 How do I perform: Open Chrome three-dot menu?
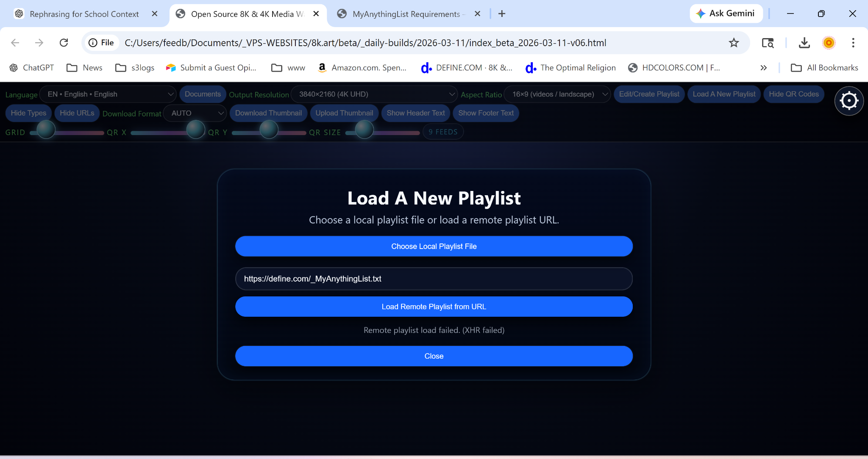853,43
